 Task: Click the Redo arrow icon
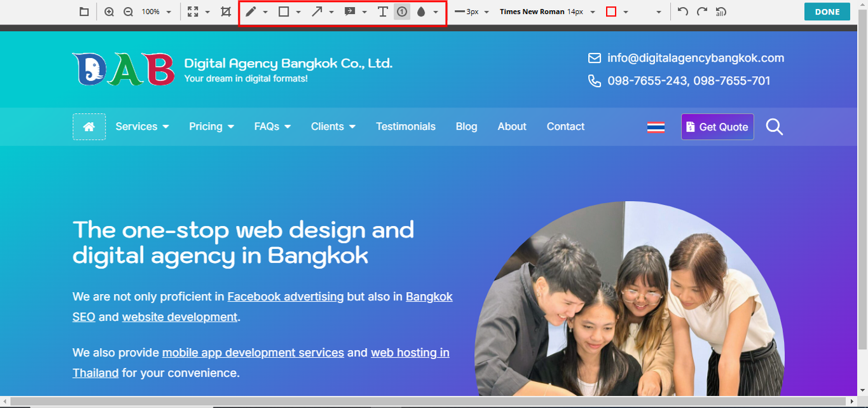[x=702, y=12]
